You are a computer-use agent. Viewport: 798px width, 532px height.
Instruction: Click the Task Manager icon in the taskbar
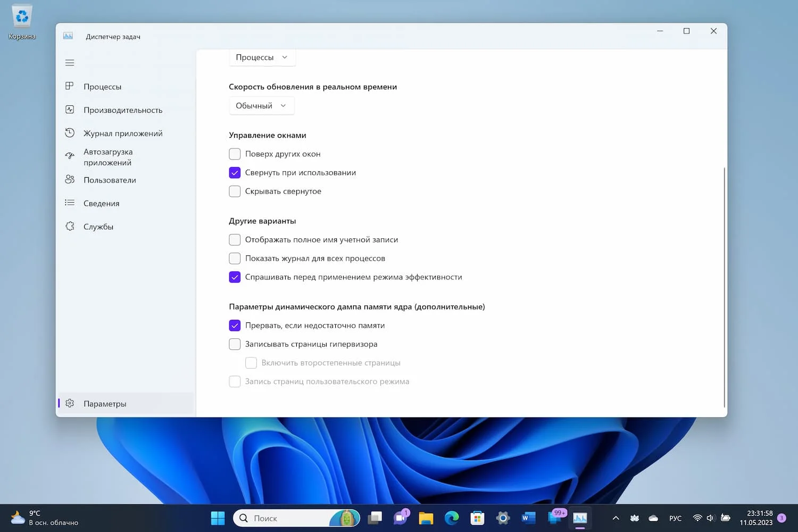point(580,518)
